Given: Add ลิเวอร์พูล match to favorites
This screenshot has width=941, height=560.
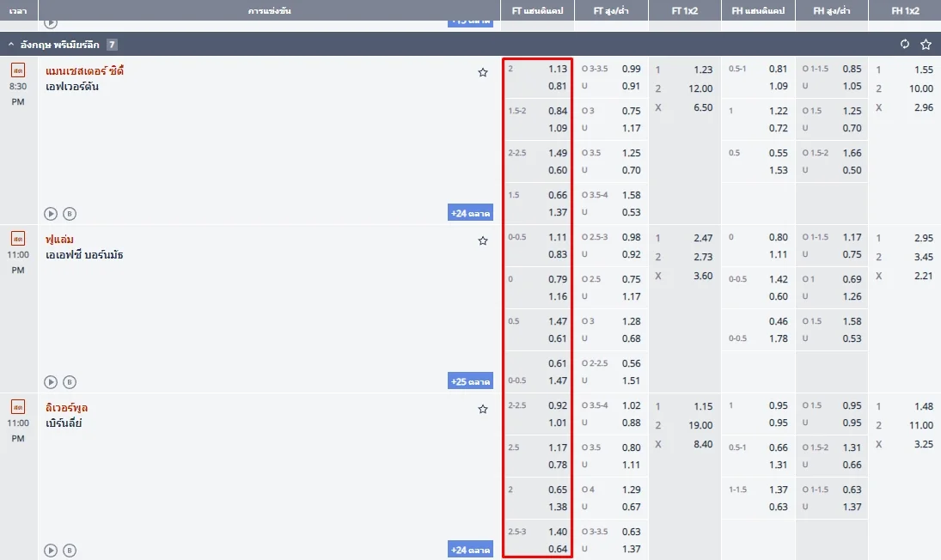Looking at the screenshot, I should (482, 410).
